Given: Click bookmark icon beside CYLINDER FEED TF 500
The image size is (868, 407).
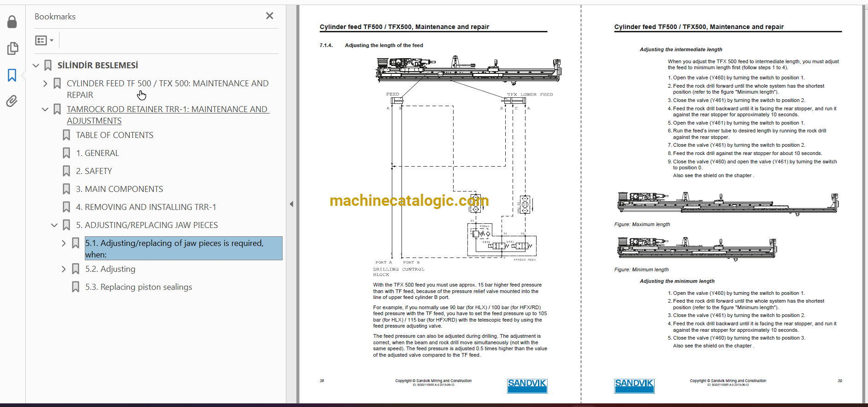Looking at the screenshot, I should (x=57, y=84).
